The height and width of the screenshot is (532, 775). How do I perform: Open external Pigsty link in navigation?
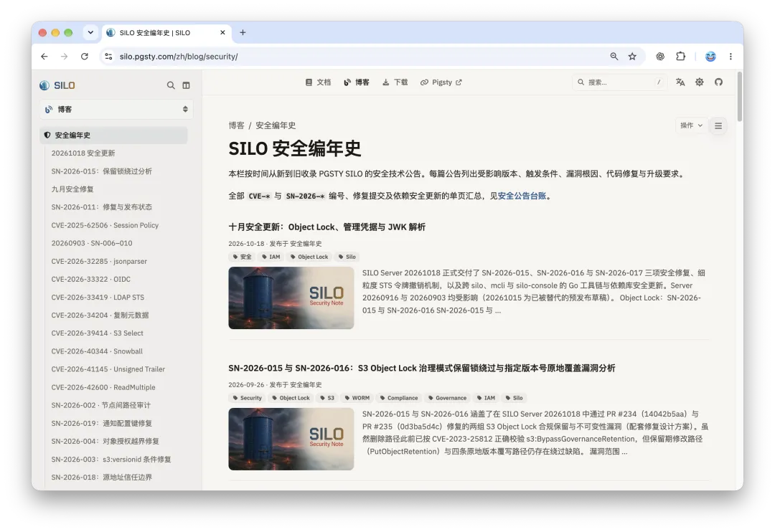[441, 82]
